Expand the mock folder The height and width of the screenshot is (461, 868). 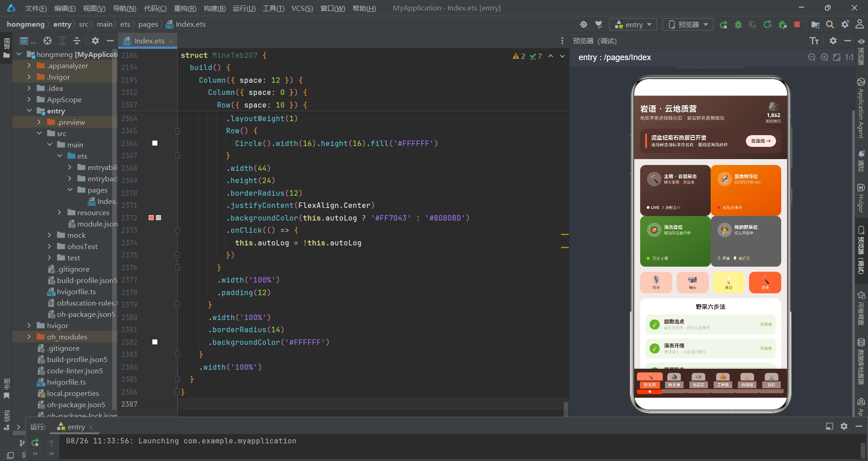[x=49, y=235]
